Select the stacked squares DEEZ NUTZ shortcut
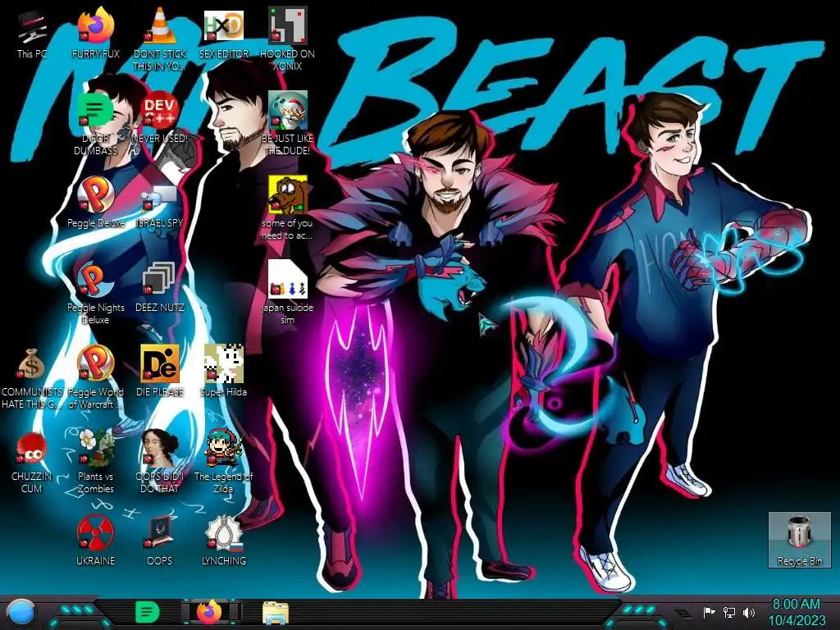 [160, 286]
